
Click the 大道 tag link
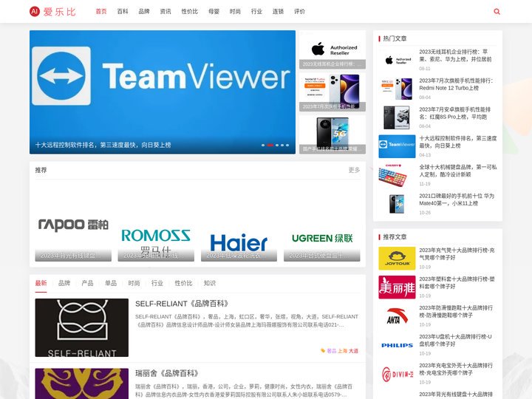[x=353, y=351]
